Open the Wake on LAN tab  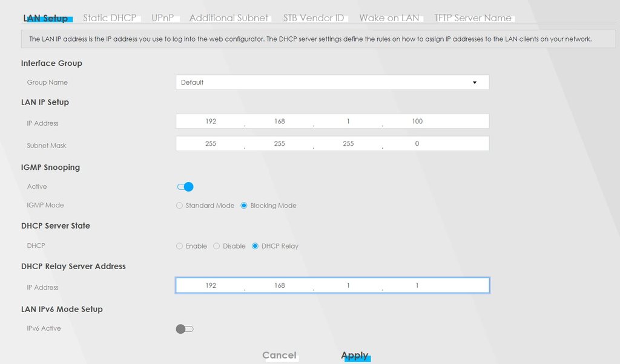(x=389, y=18)
